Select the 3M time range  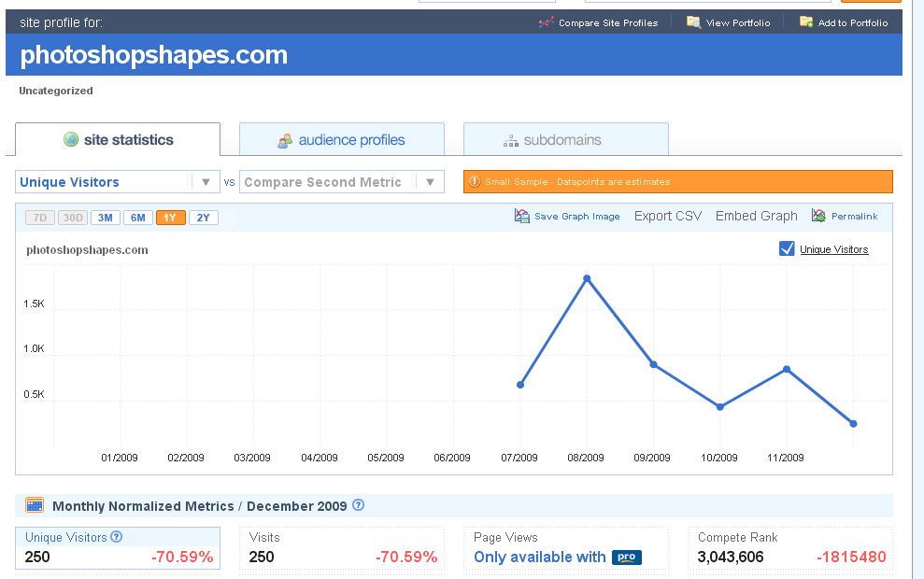[x=106, y=218]
